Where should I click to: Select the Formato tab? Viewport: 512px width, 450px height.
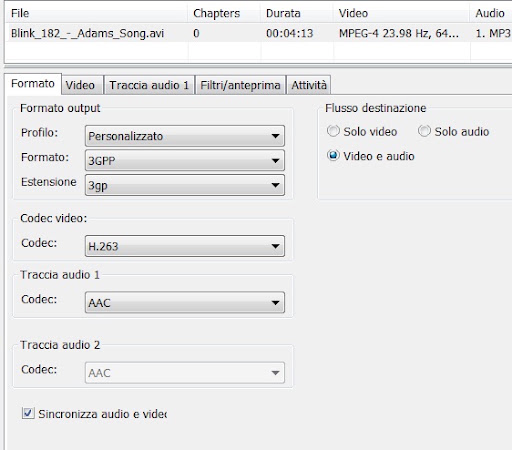tap(33, 84)
